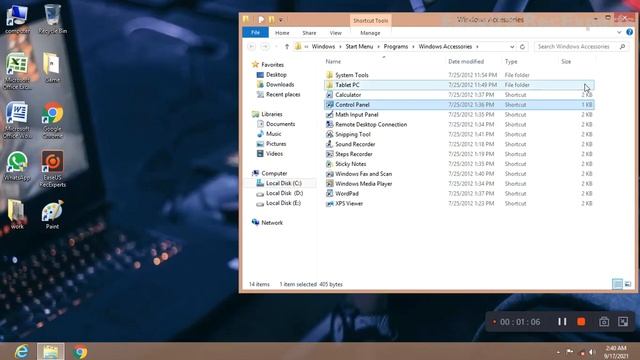
Task: Open the address bar history dropdown
Action: click(512, 47)
